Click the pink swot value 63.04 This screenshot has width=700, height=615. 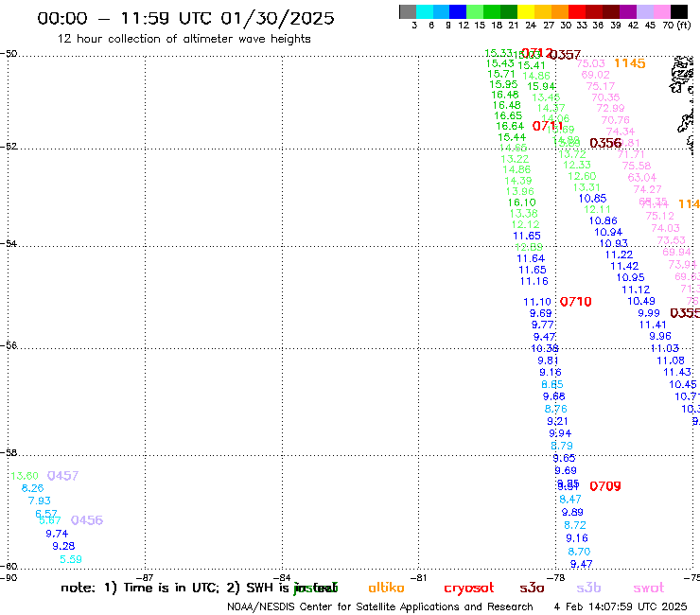(x=642, y=177)
